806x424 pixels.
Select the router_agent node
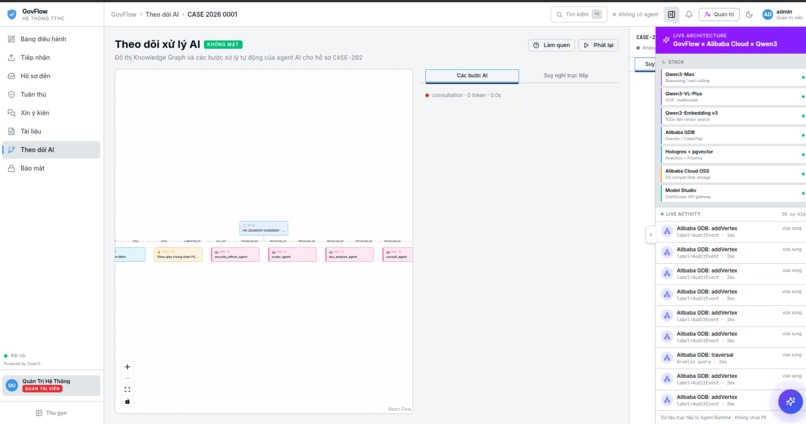click(x=292, y=254)
